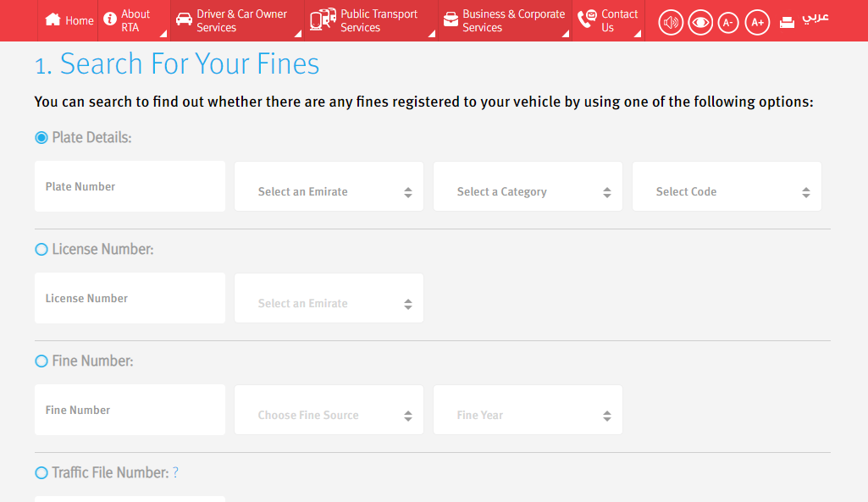Screen dimensions: 868x502
Task: Click the eye accessibility icon
Action: click(699, 22)
